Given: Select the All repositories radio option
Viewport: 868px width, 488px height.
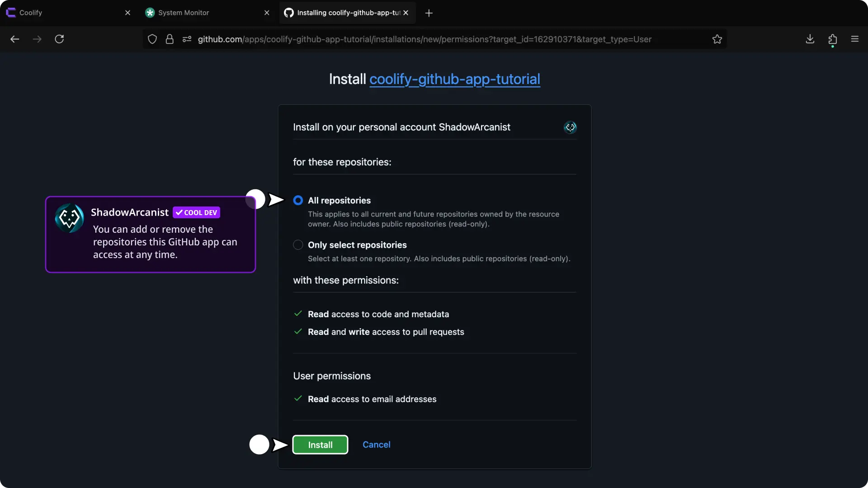Looking at the screenshot, I should (x=298, y=200).
